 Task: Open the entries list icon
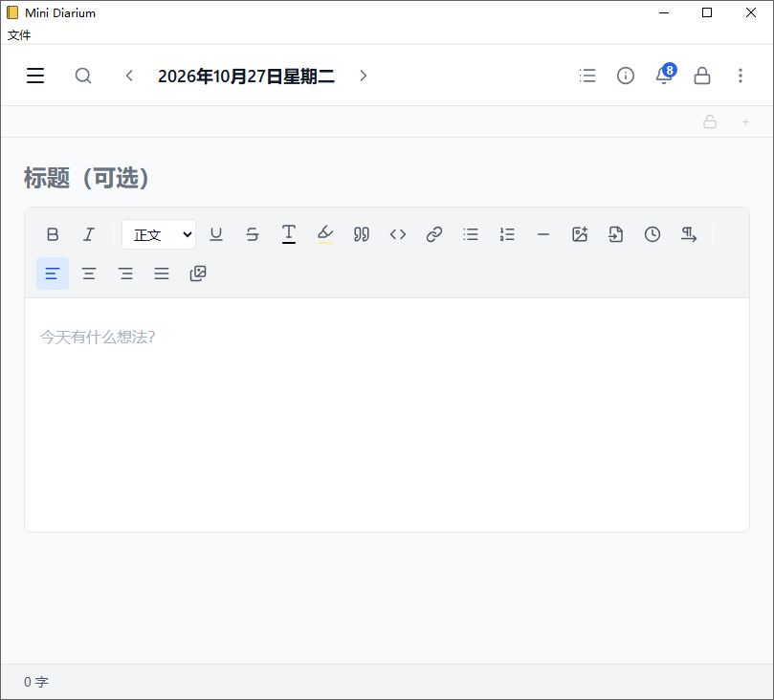tap(587, 76)
